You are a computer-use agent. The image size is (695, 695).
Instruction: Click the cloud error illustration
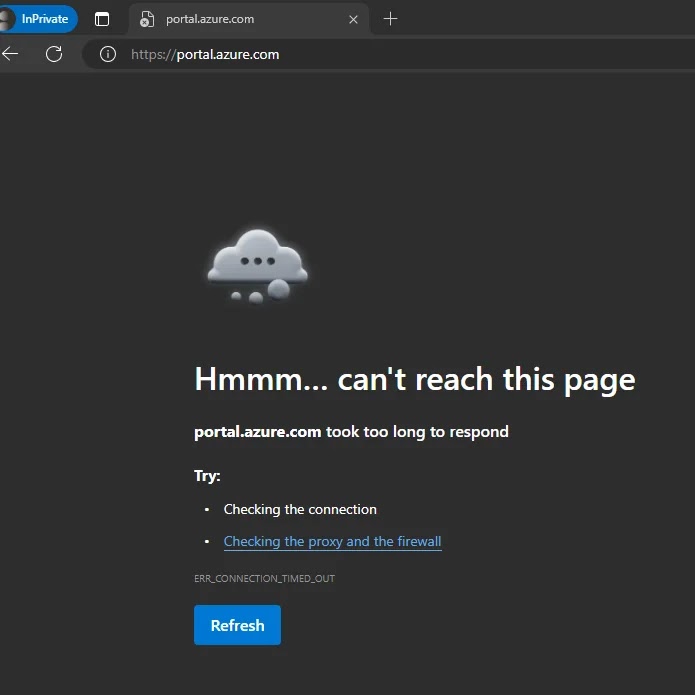(x=257, y=266)
